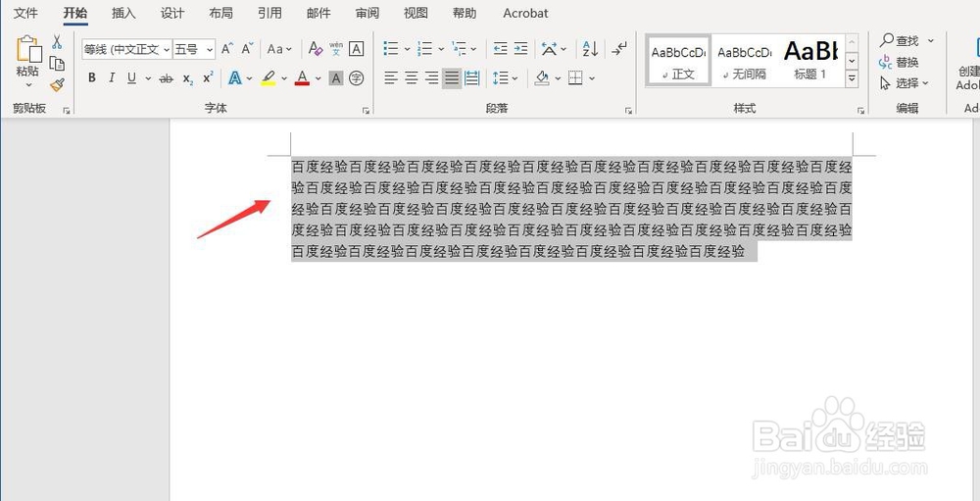The height and width of the screenshot is (501, 980).
Task: Open the font size 五号 dropdown
Action: [210, 49]
